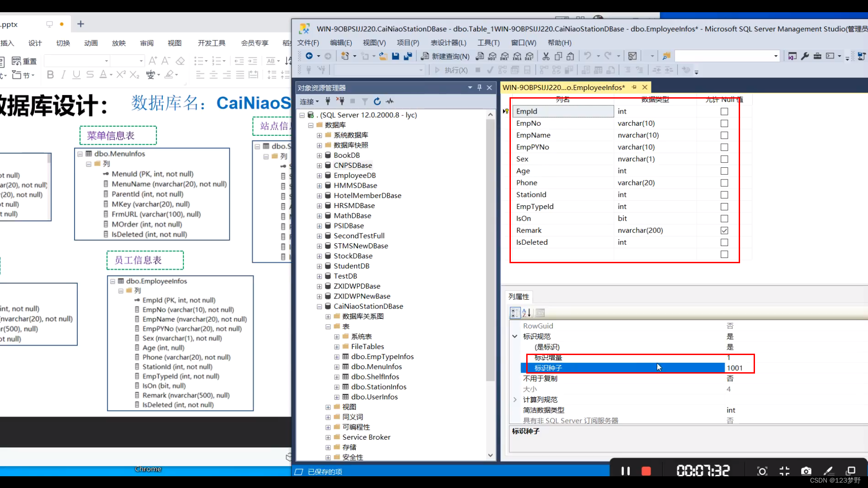
Task: Click the 重置 reset button in presentation ribbon
Action: [24, 61]
